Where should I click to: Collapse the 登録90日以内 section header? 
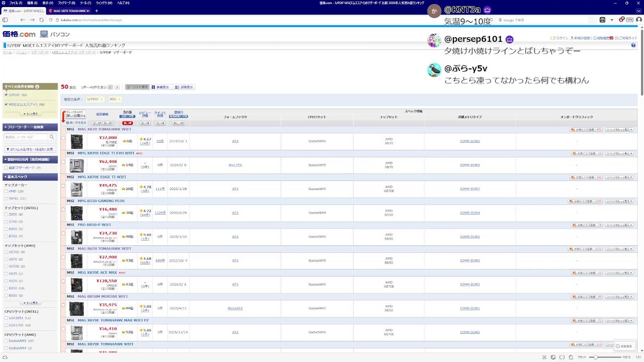click(30, 160)
